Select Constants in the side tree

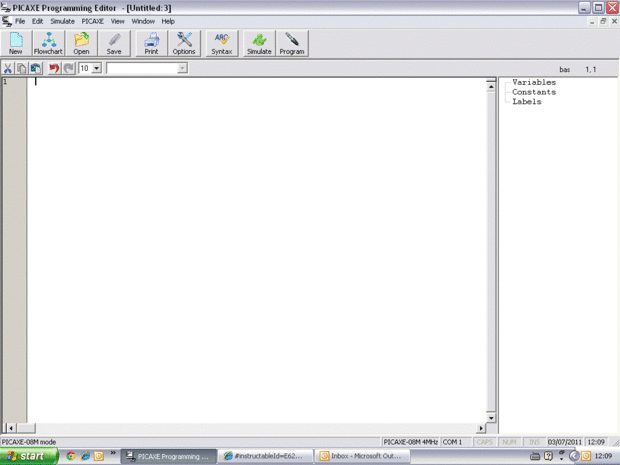point(534,92)
